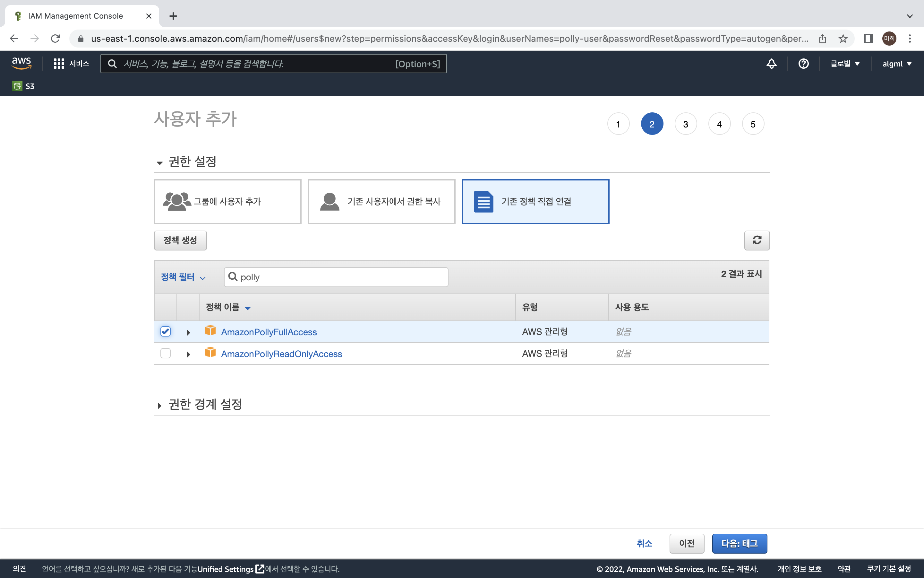Viewport: 924px width, 578px height.
Task: Click the current wizard step 2
Action: [x=652, y=124]
